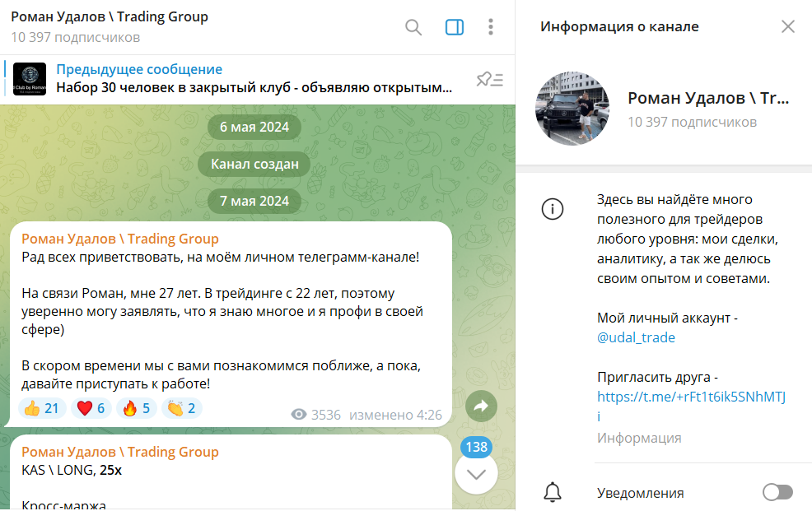Add fire reaction showing 5
Image resolution: width=812 pixels, height=511 pixels.
pos(136,409)
